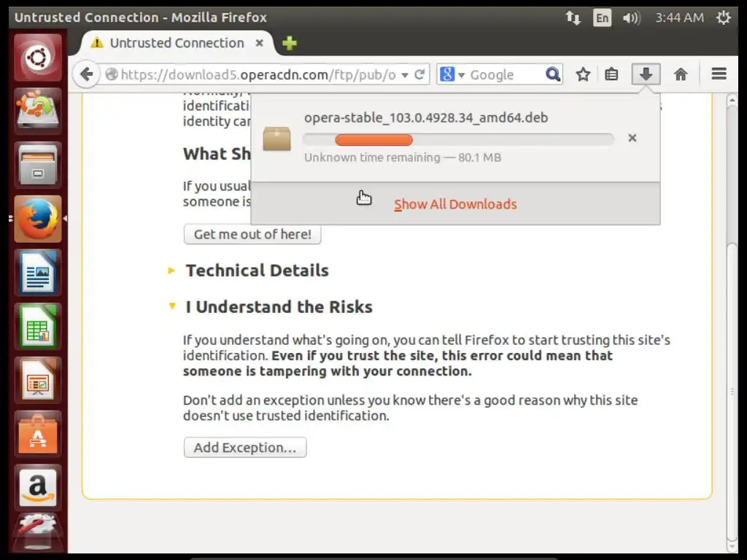Click the opera .deb package icon
Image resolution: width=747 pixels, height=560 pixels.
(x=276, y=139)
